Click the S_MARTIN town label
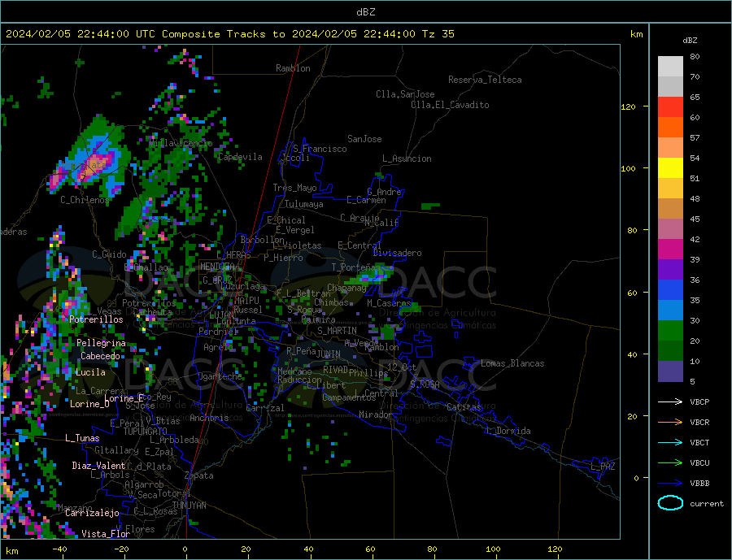The height and width of the screenshot is (560, 732). point(337,331)
